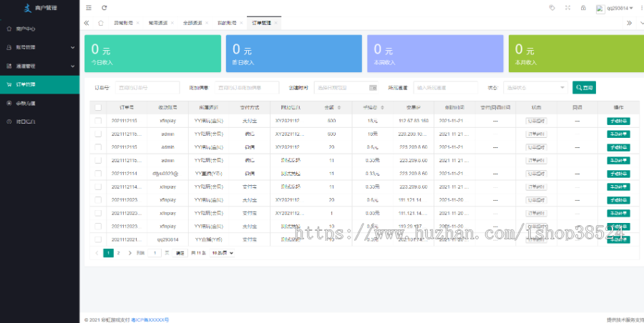Click the payment logo at sidebar top
The width and height of the screenshot is (644, 323).
click(27, 8)
